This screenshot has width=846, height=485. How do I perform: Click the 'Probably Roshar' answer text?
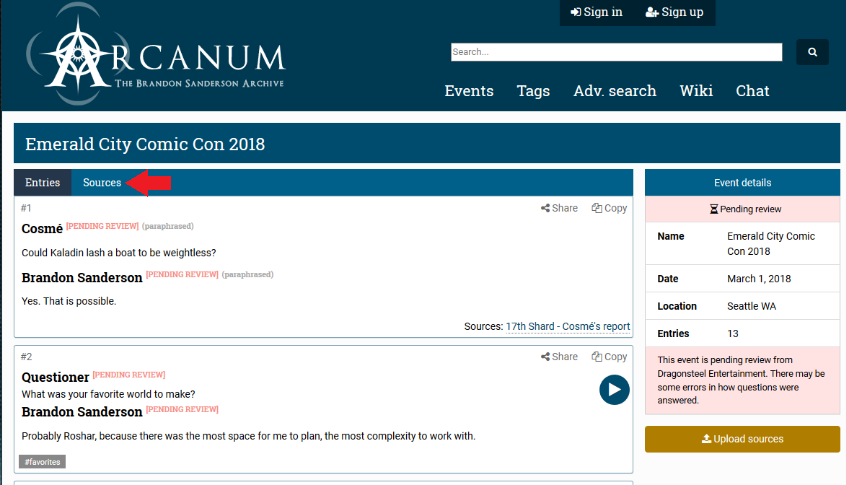click(248, 436)
